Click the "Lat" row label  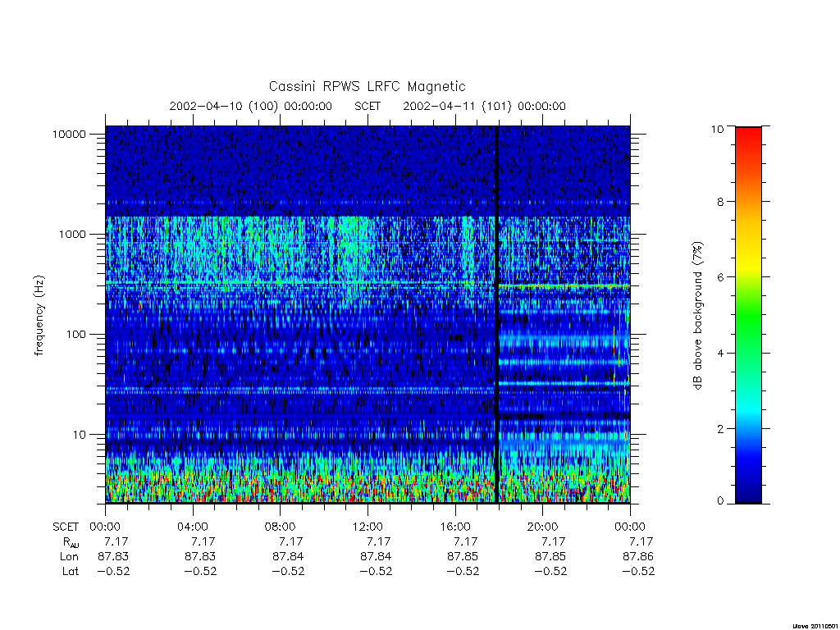(x=71, y=571)
